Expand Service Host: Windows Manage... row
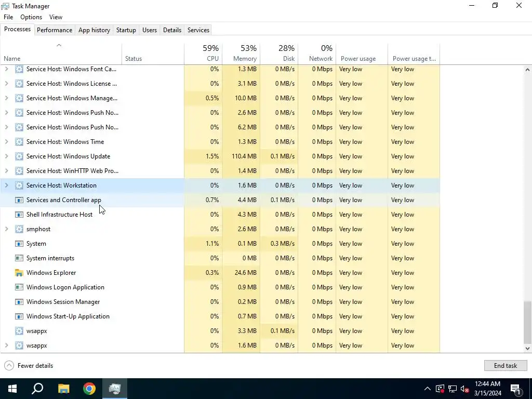Image resolution: width=532 pixels, height=399 pixels. tap(6, 98)
